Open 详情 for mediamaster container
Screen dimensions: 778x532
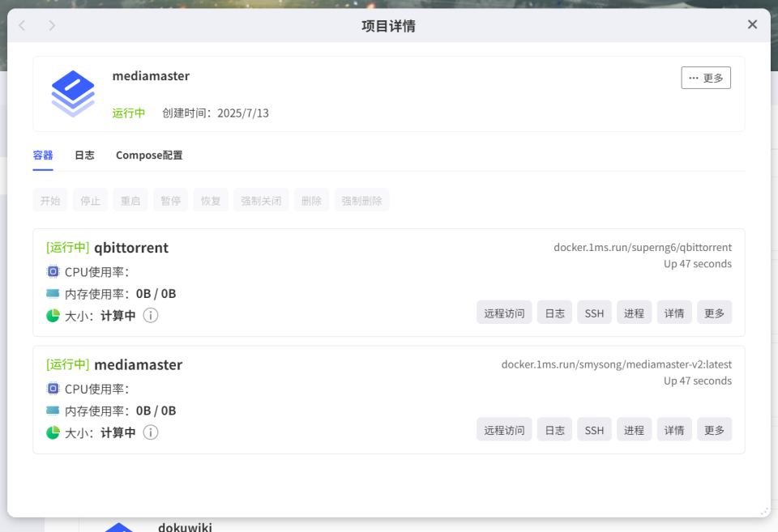coord(674,430)
